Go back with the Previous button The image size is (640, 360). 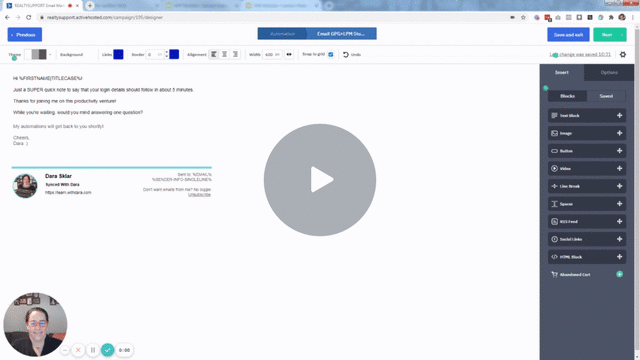[24, 35]
